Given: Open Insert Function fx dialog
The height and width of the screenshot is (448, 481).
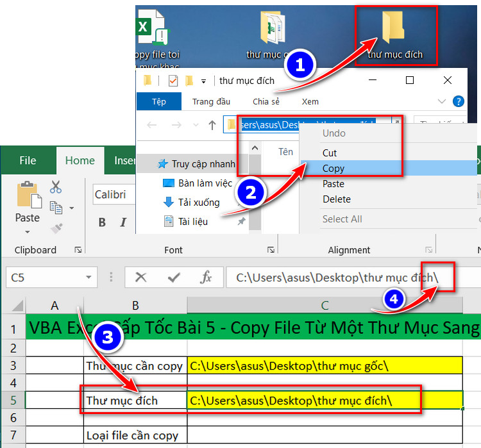Looking at the screenshot, I should pyautogui.click(x=206, y=278).
